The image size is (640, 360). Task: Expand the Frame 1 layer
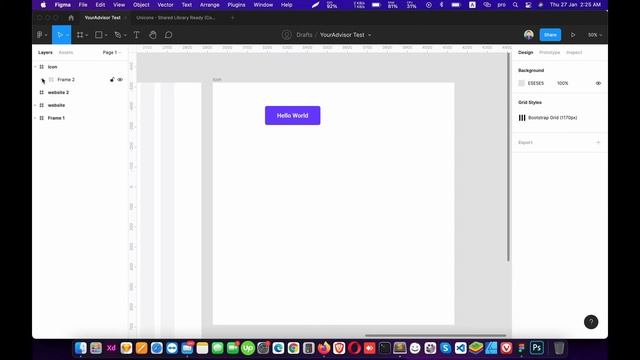pyautogui.click(x=35, y=118)
